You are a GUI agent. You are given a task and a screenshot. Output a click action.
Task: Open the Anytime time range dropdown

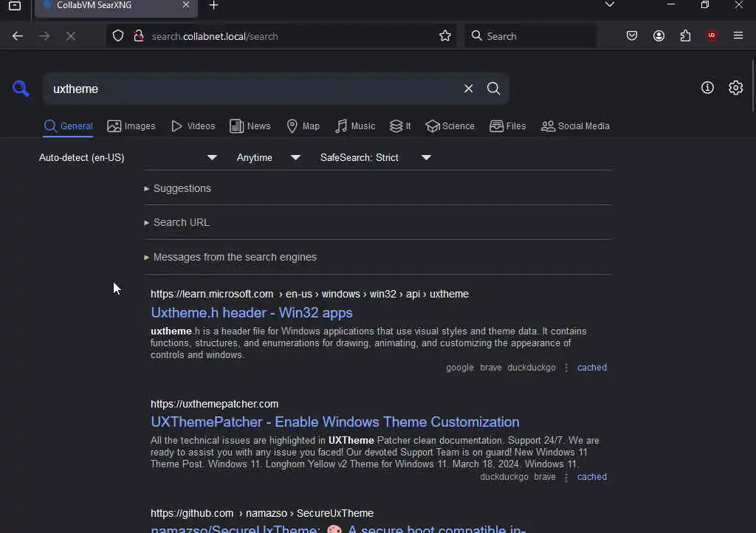(269, 157)
